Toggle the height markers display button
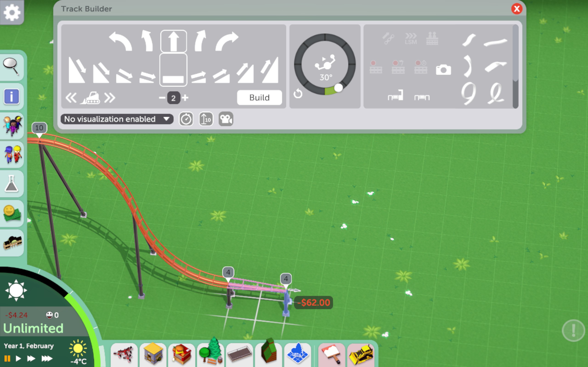The width and height of the screenshot is (588, 367). [206, 119]
